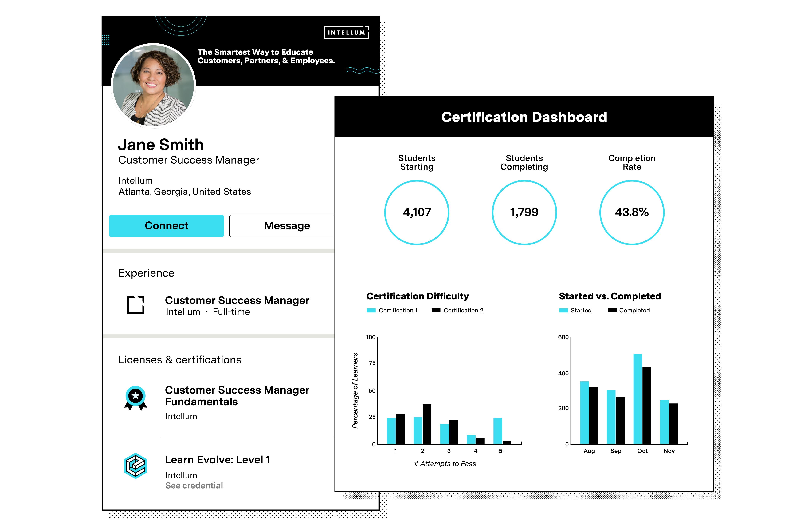The height and width of the screenshot is (531, 812).
Task: Click the Students Completing 1,799 circle
Action: (x=524, y=212)
